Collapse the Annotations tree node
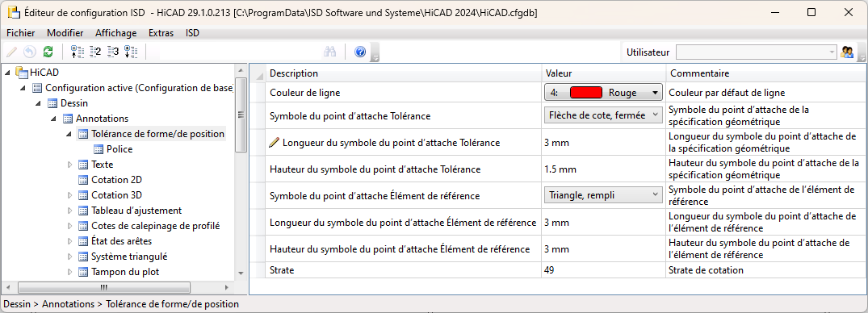 [x=54, y=119]
